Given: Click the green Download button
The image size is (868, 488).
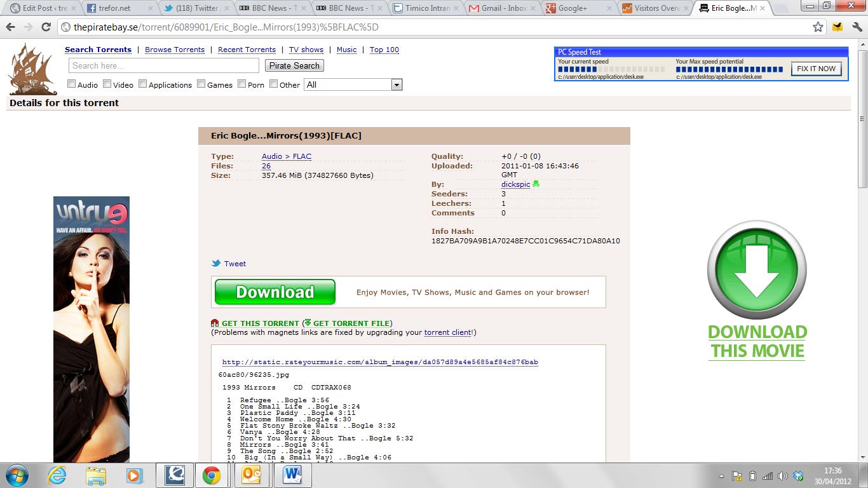Looking at the screenshot, I should (x=275, y=292).
